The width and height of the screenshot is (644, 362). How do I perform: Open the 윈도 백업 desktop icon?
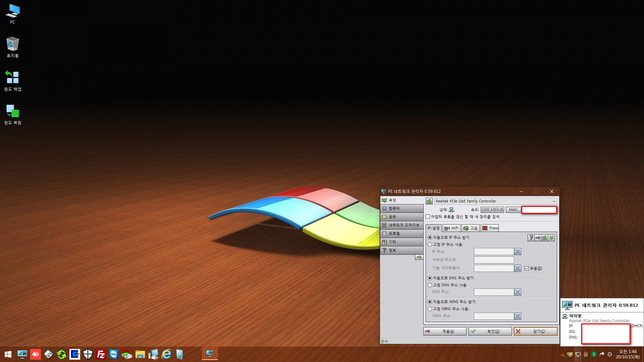(13, 81)
